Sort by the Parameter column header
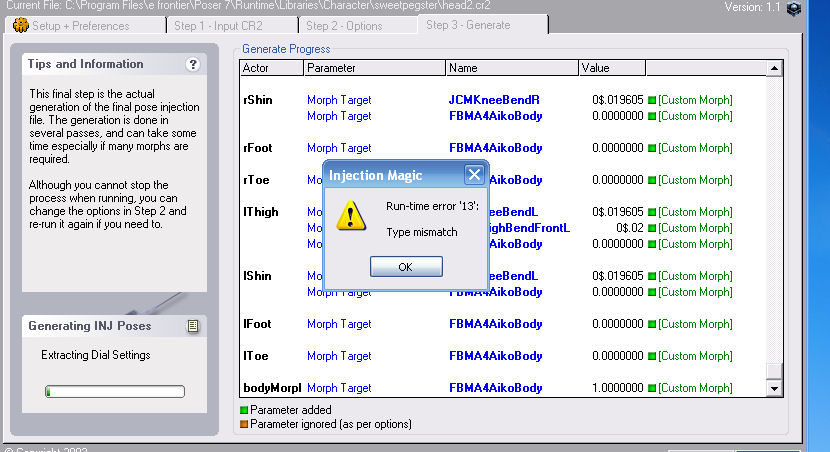Screen dimensions: 830x452 click(x=373, y=68)
